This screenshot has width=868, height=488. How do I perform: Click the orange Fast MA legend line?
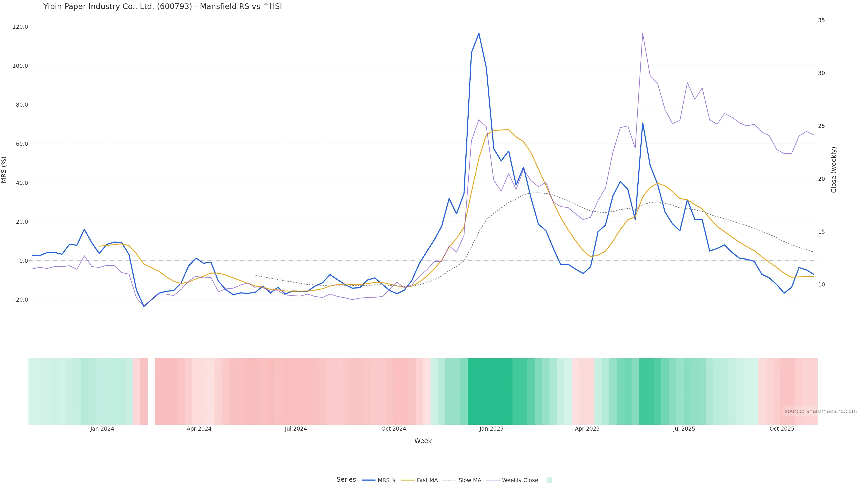[x=408, y=480]
